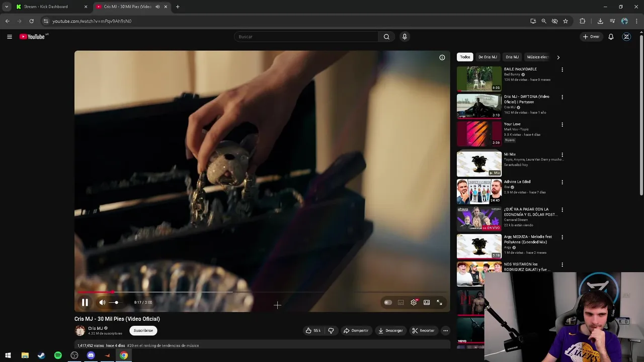This screenshot has height=362, width=644.
Task: Open Cris MJ - DAYTONA video title
Action: point(527,99)
